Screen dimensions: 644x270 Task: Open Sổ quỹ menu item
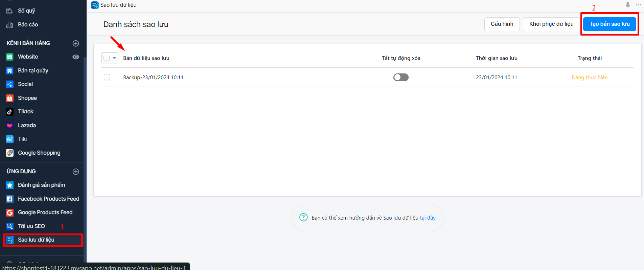[26, 11]
